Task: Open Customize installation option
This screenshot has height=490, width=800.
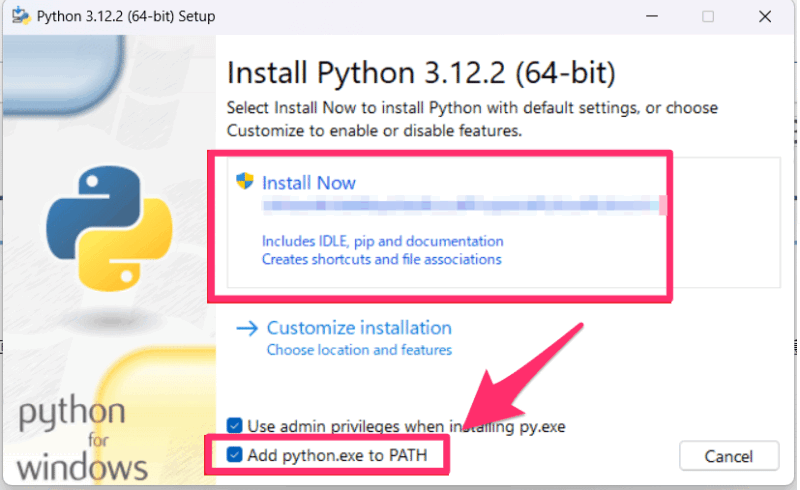Action: click(x=359, y=328)
